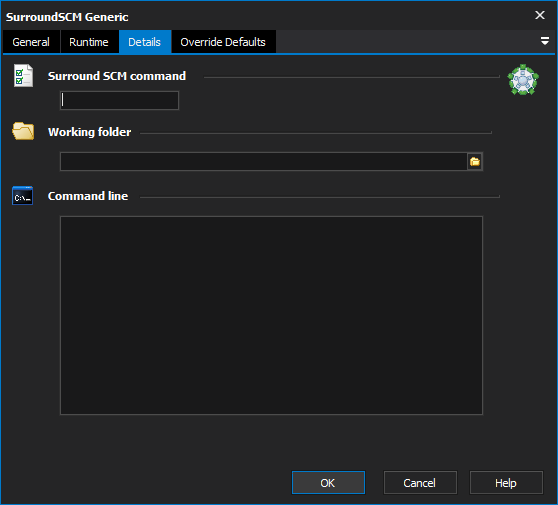Click the Working folder heading
This screenshot has height=505, width=558.
[x=89, y=132]
